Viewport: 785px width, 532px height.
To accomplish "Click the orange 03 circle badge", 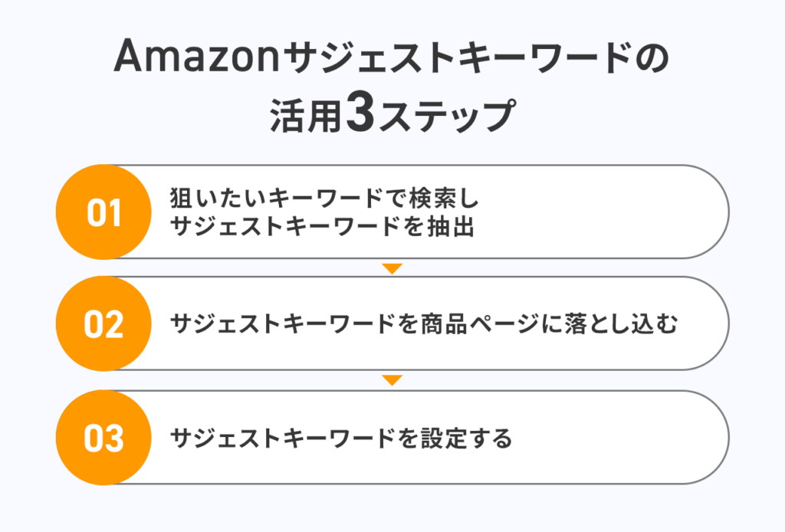I will (x=103, y=438).
